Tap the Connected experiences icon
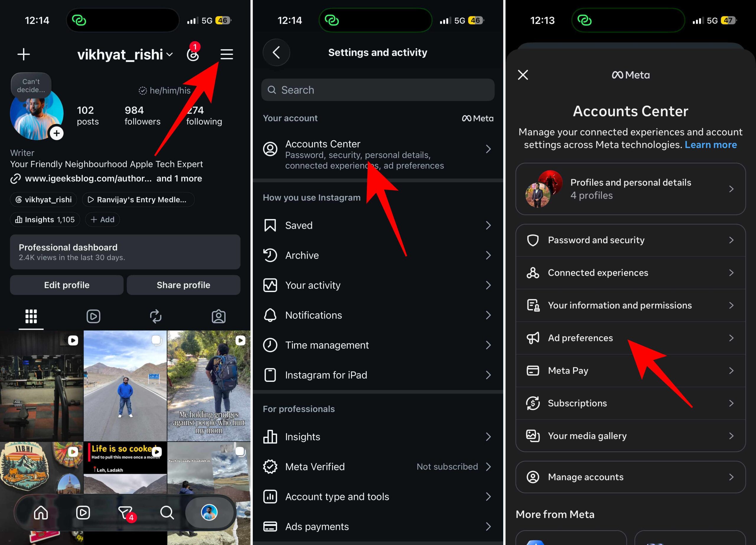756x545 pixels. pyautogui.click(x=533, y=273)
